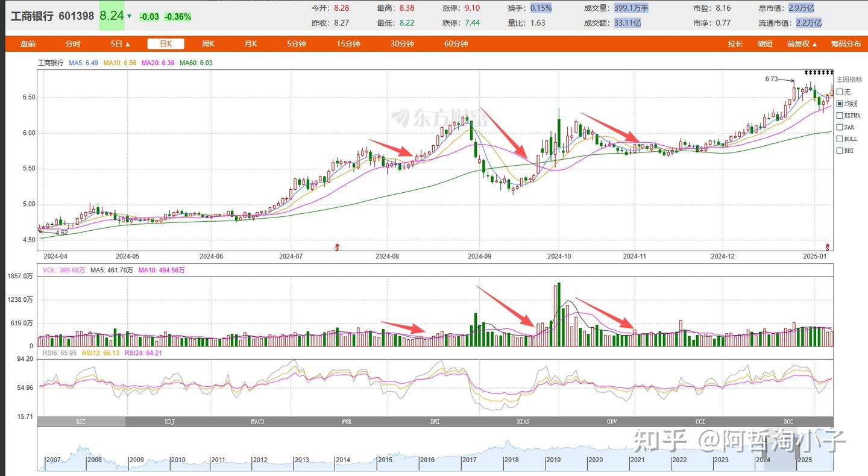Enable the EXPMA main-chart indicator

840,115
